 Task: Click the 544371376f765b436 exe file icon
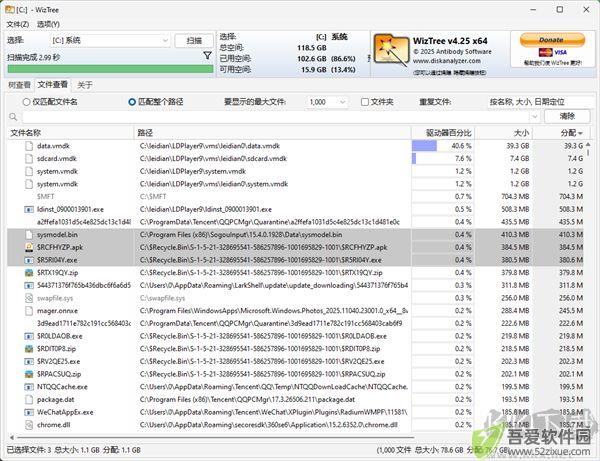coord(29,285)
